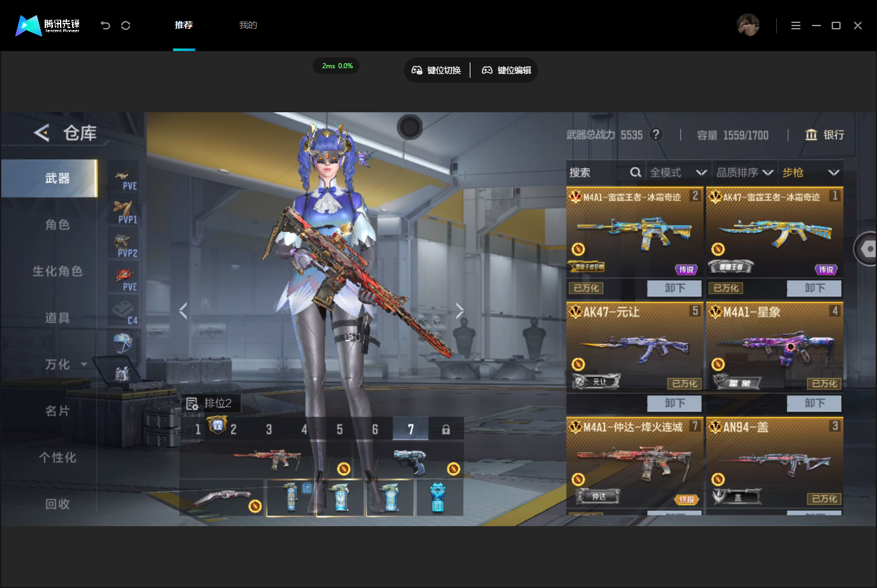The width and height of the screenshot is (877, 588).
Task: Open the 全模式 mode dropdown
Action: click(678, 172)
